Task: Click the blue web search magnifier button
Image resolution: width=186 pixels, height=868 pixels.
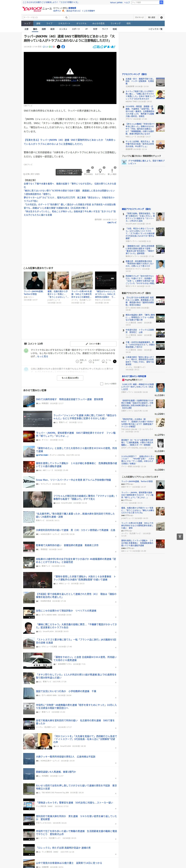Action: [161, 2]
